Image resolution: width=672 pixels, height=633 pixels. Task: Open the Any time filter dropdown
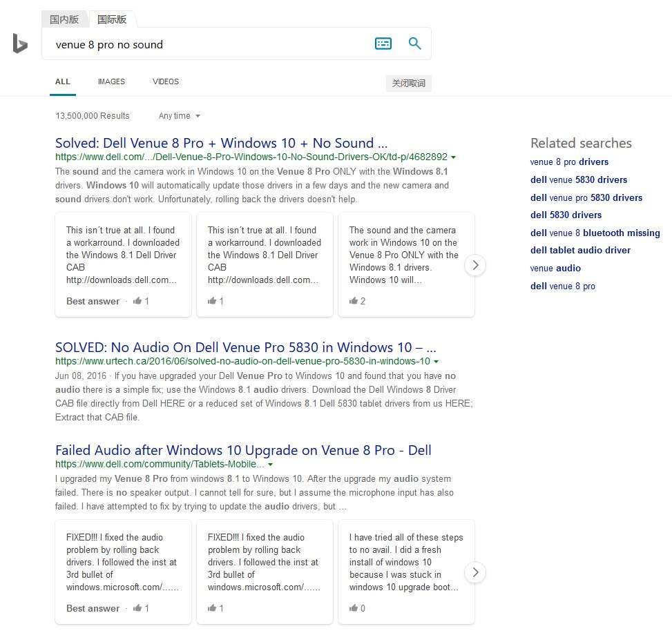click(x=179, y=116)
